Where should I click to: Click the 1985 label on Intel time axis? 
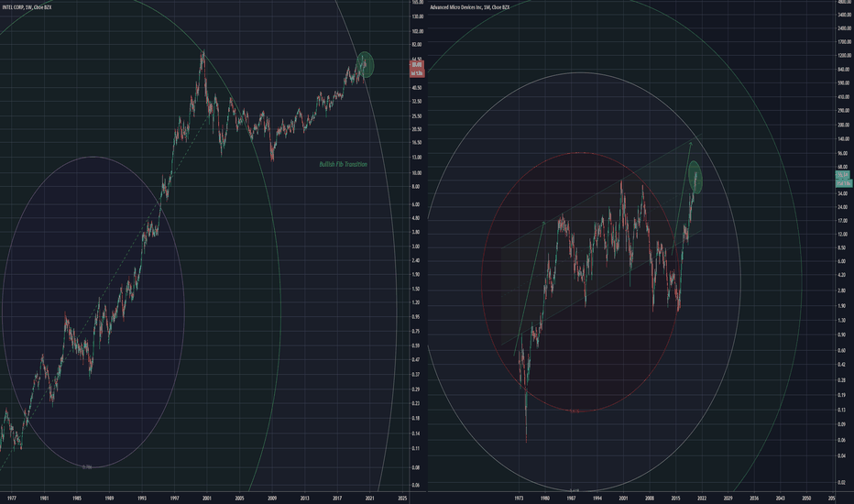pyautogui.click(x=77, y=498)
